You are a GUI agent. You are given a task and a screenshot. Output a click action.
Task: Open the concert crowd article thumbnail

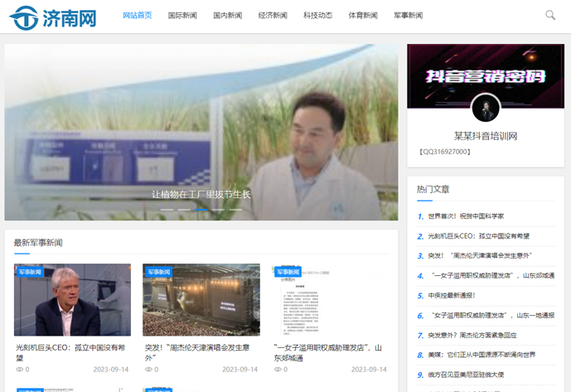coord(201,299)
